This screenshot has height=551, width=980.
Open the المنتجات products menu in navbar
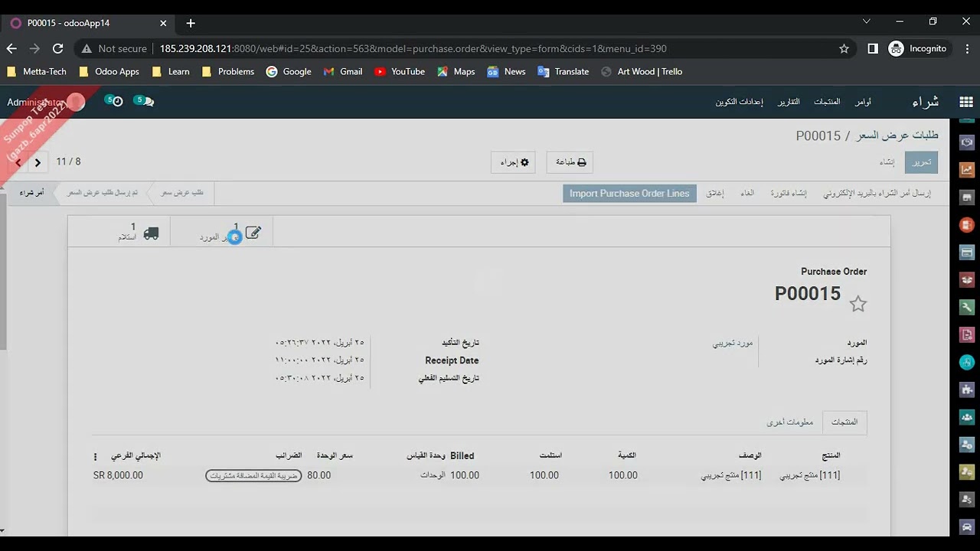(827, 102)
